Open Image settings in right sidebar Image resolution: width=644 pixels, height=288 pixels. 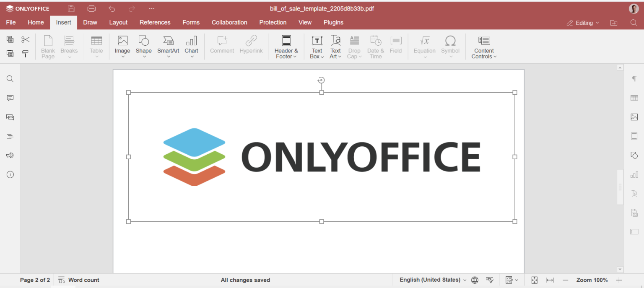point(634,117)
